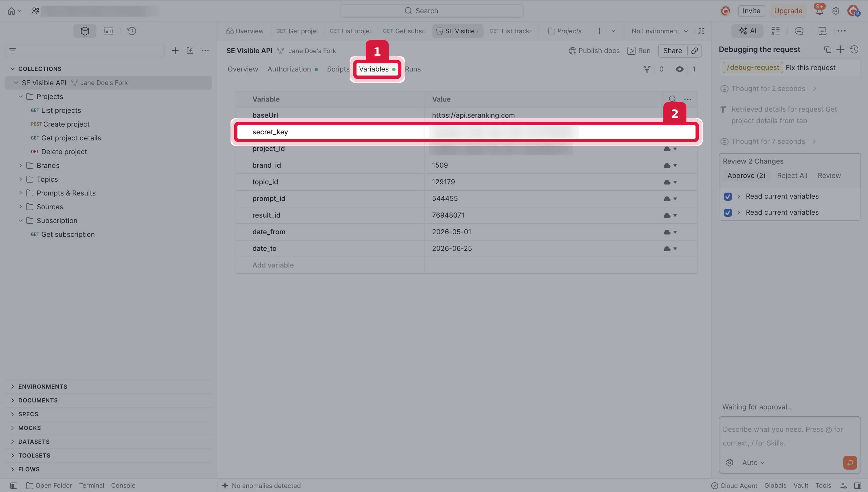This screenshot has width=868, height=492.
Task: Open the Runs tab
Action: [412, 69]
